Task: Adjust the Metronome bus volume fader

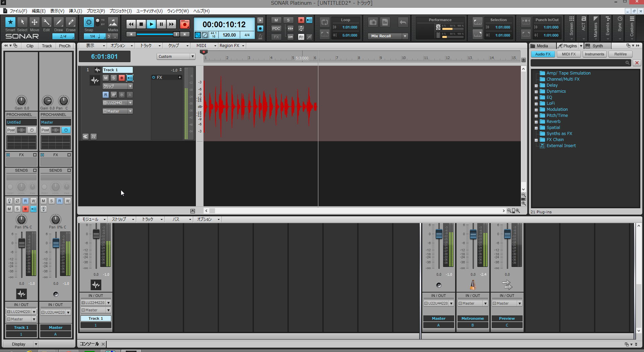Action: point(473,234)
